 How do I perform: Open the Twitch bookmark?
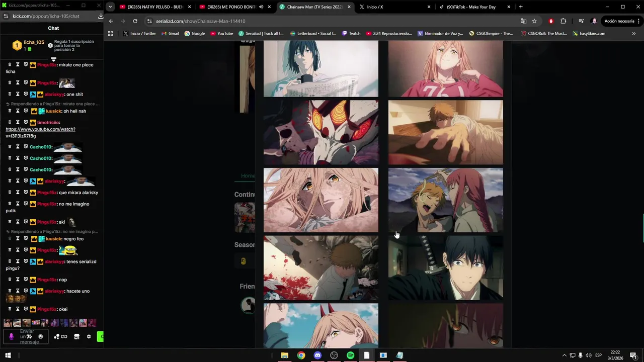(x=351, y=34)
